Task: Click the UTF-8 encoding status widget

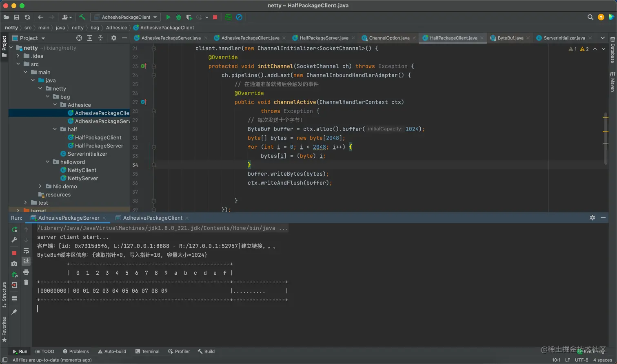Action: [581, 360]
